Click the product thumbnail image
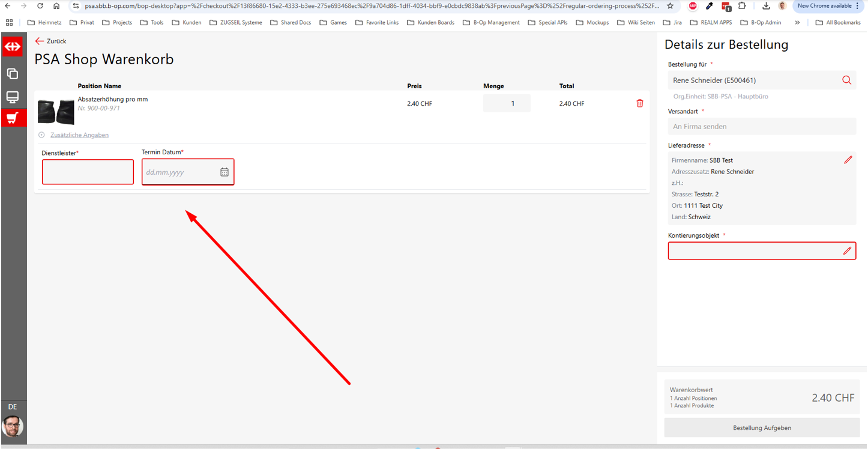 click(56, 112)
